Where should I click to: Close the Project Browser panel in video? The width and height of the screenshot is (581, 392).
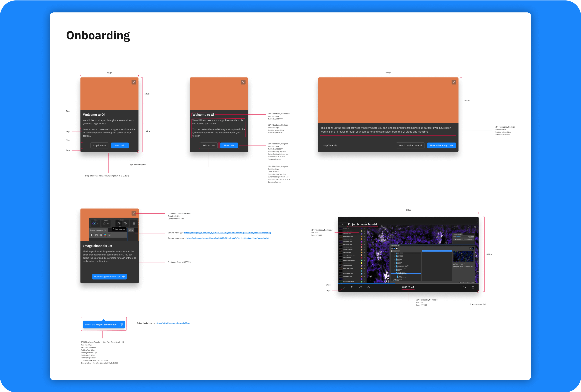pyautogui.click(x=398, y=245)
